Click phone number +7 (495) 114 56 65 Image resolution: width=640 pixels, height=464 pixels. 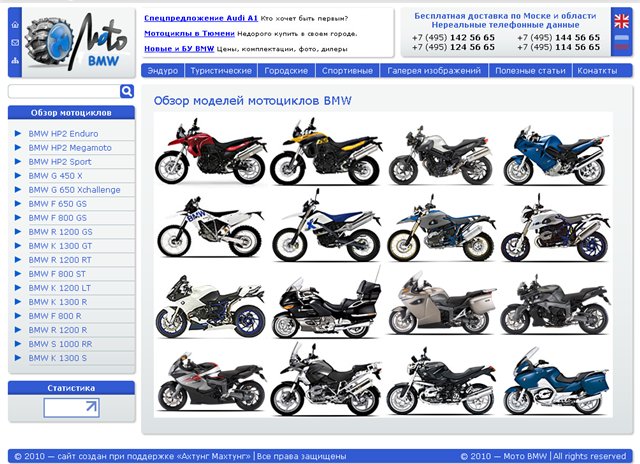click(x=558, y=47)
